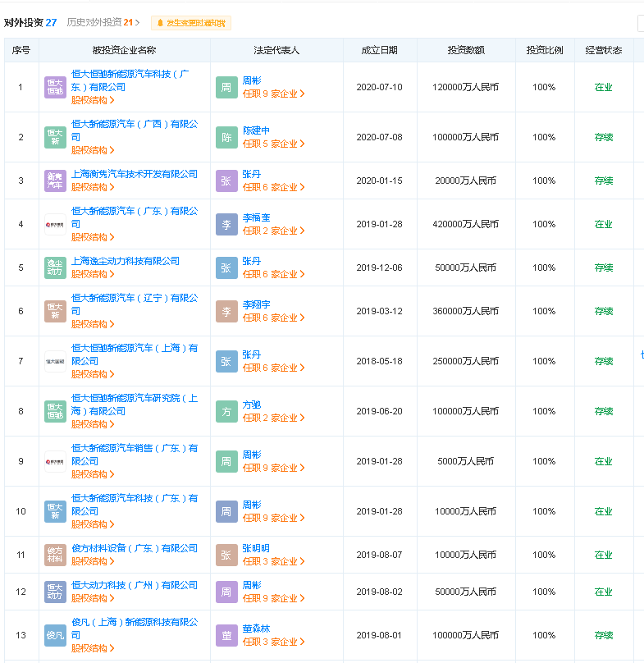
Task: Expand 股权结构 for 上海逸尘动力科技有限公司
Action: click(x=93, y=274)
